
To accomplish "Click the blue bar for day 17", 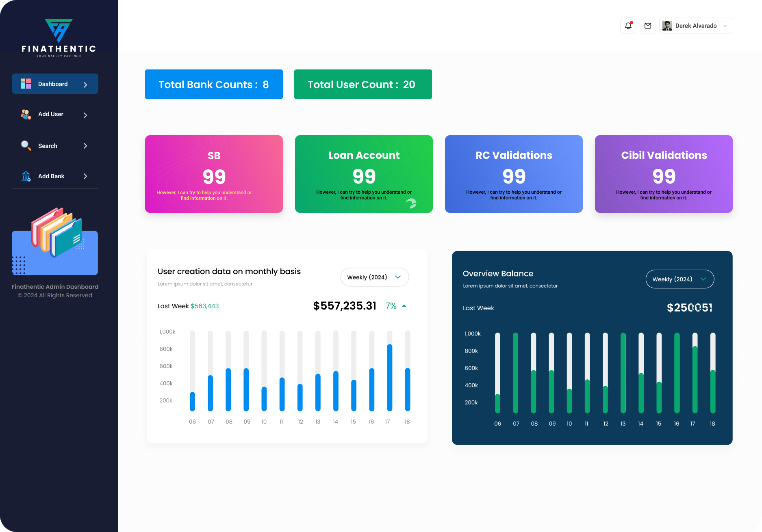I will [x=389, y=378].
